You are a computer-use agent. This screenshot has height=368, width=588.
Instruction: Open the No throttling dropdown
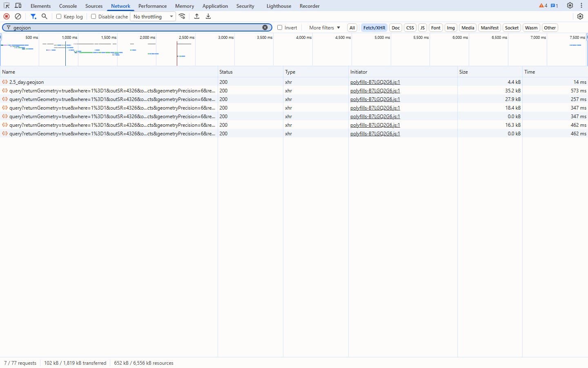tap(153, 16)
